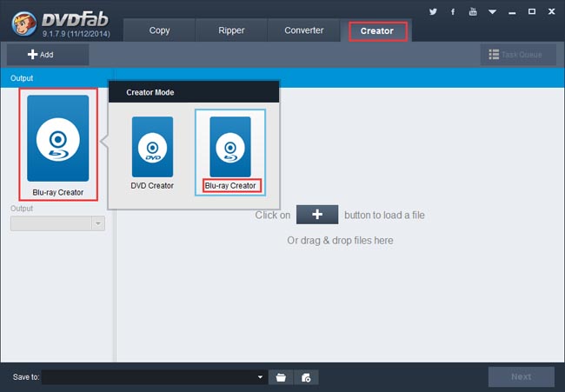Expand the Save to path dropdown arrow
Screen dimensions: 565x392
click(260, 377)
